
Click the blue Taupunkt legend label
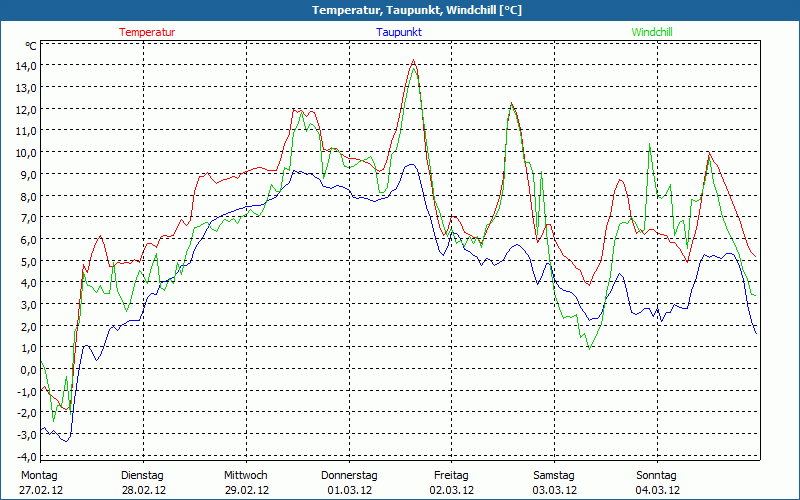399,32
